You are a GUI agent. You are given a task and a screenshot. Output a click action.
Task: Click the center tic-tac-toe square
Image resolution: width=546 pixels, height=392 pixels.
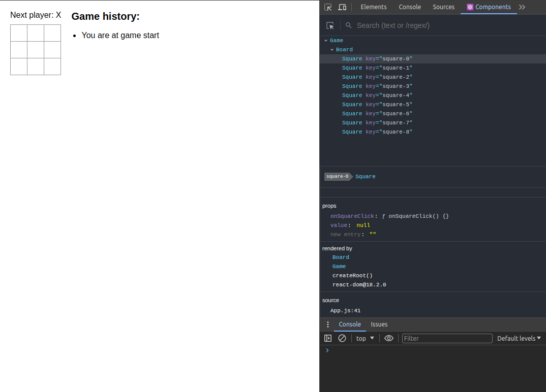36,50
